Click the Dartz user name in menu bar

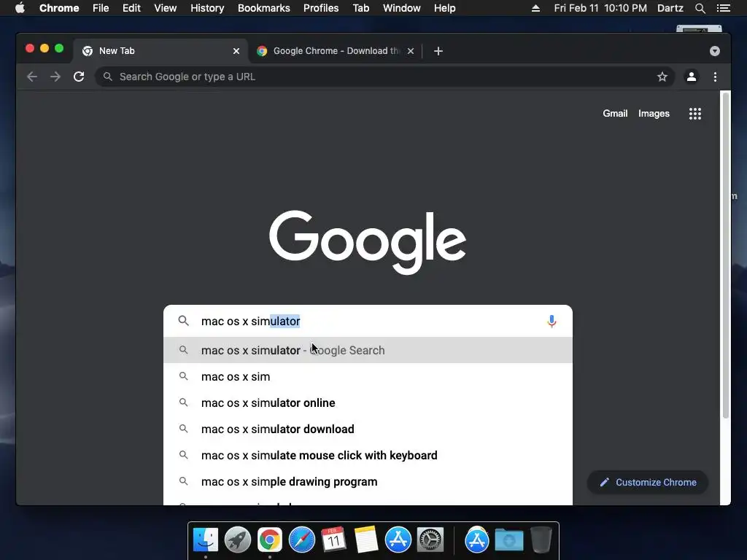pos(670,8)
